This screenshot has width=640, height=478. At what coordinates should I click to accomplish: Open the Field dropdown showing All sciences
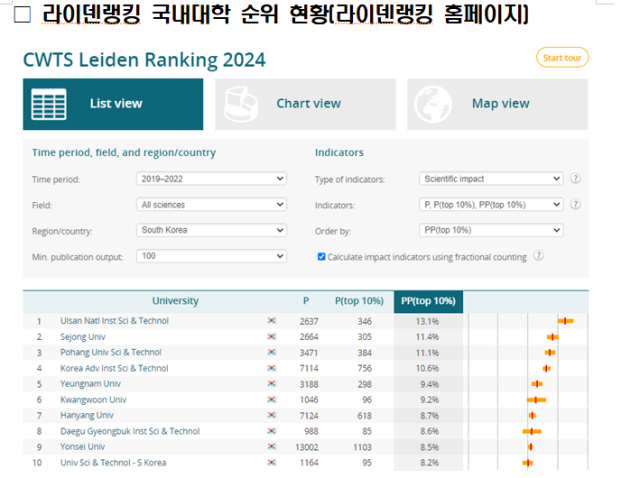point(211,205)
